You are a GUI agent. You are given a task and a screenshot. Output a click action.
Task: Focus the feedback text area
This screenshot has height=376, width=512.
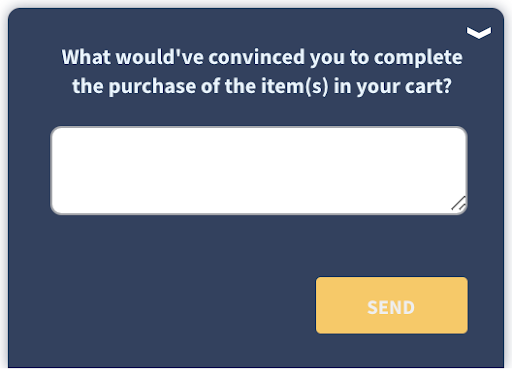click(259, 170)
